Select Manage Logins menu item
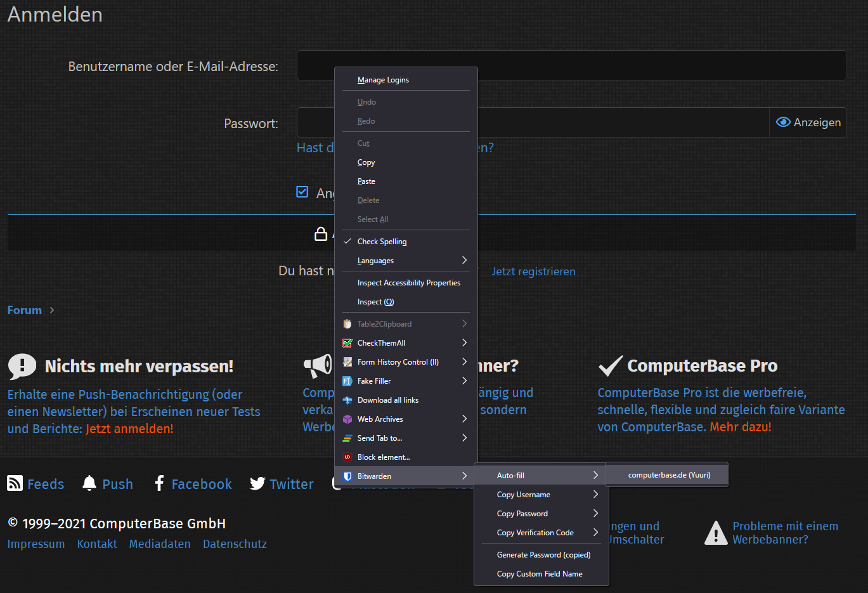 point(406,80)
